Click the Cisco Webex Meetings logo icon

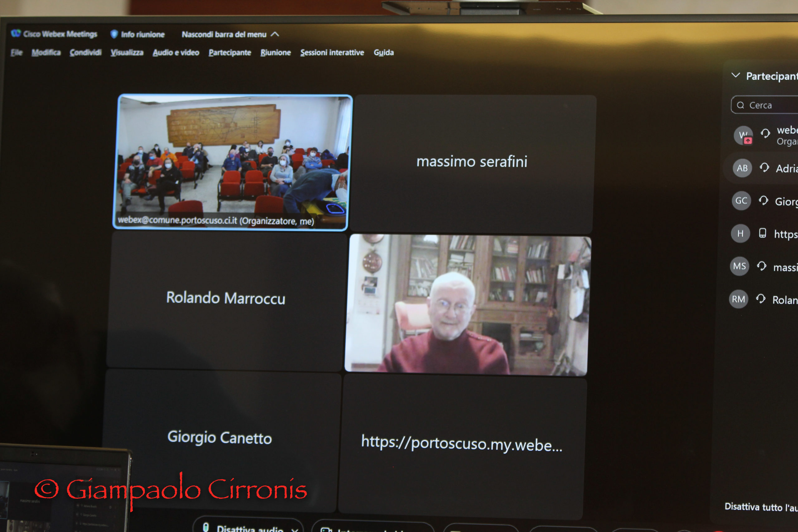(16, 33)
